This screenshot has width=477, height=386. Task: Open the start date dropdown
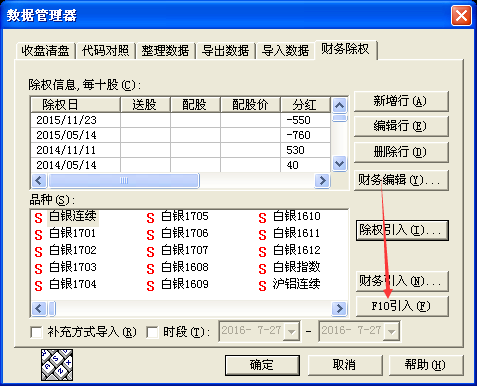click(291, 331)
